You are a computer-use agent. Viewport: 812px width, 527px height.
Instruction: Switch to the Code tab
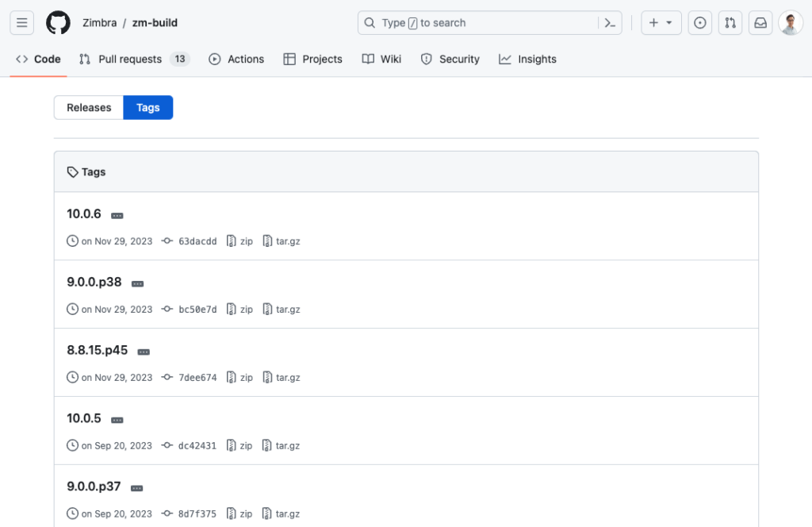click(38, 59)
